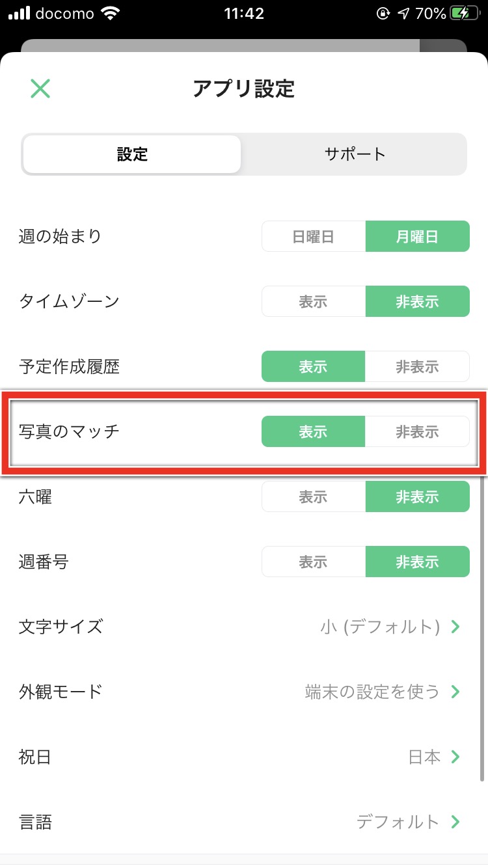Viewport: 488px width, 868px height.
Task: Tap the location arrow icon in the status bar
Action: point(403,13)
